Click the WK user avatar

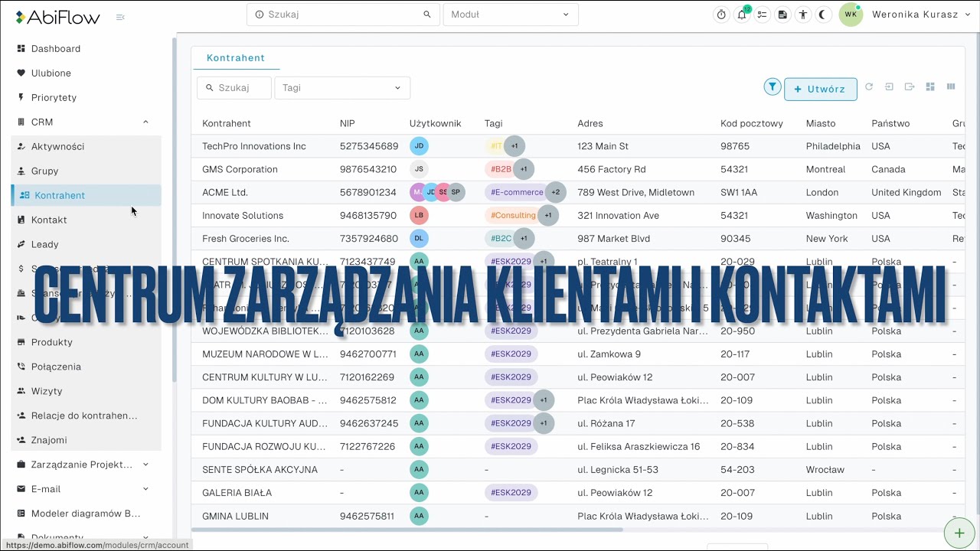pyautogui.click(x=851, y=15)
